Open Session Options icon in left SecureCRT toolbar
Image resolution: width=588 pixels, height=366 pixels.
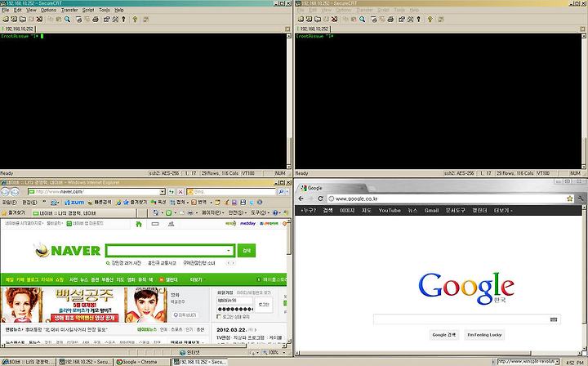pos(106,19)
